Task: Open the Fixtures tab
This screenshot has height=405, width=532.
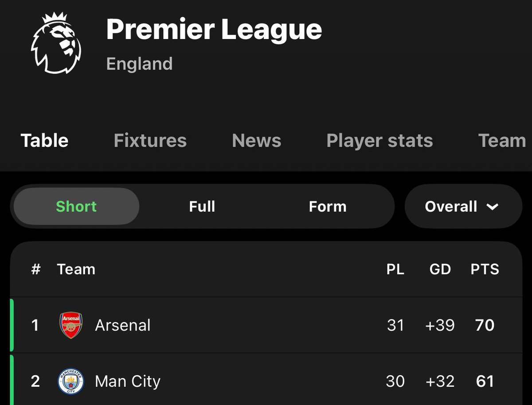Action: [150, 141]
